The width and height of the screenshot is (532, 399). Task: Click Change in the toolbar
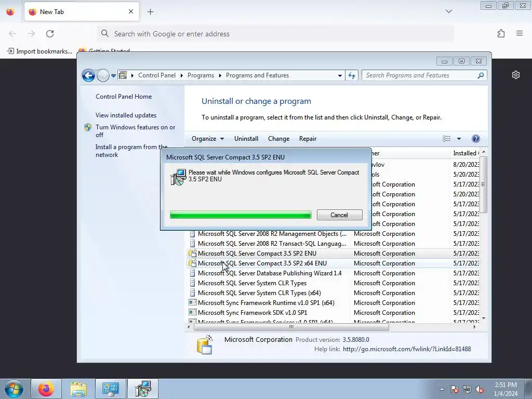click(278, 138)
